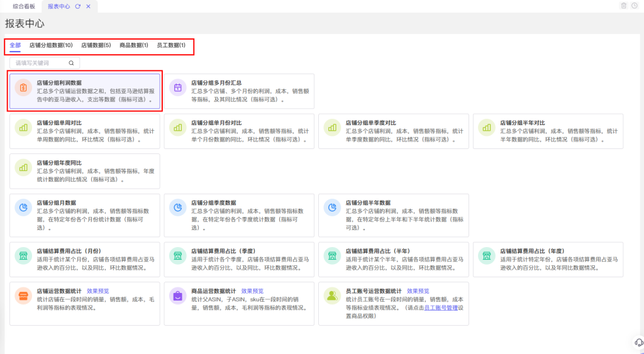
Task: Switch to the 综合看板 tab
Action: tap(24, 6)
